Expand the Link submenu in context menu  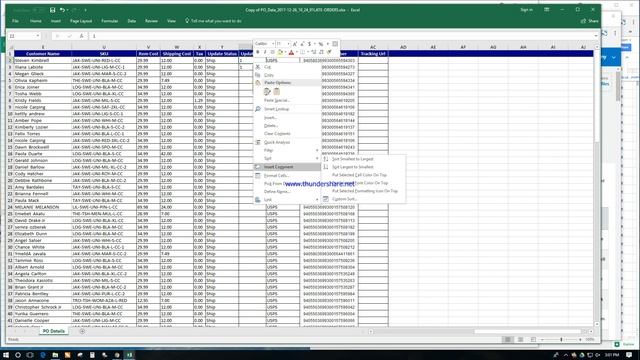coord(287,200)
